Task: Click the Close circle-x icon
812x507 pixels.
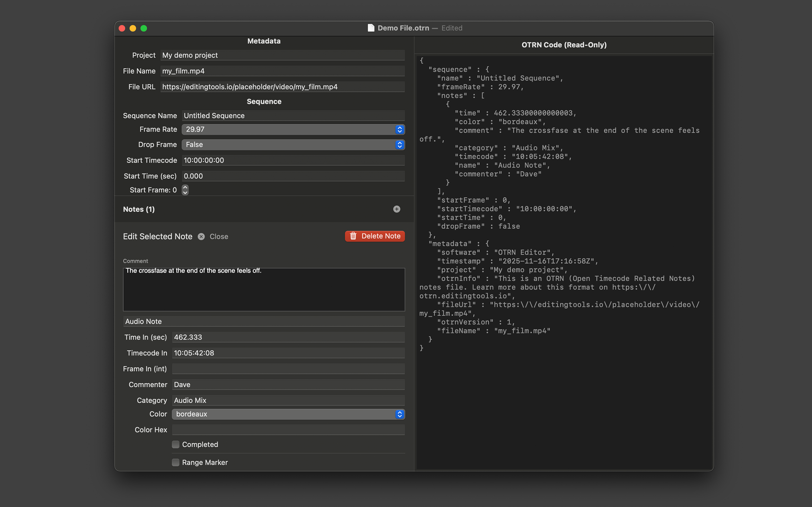Action: 201,237
